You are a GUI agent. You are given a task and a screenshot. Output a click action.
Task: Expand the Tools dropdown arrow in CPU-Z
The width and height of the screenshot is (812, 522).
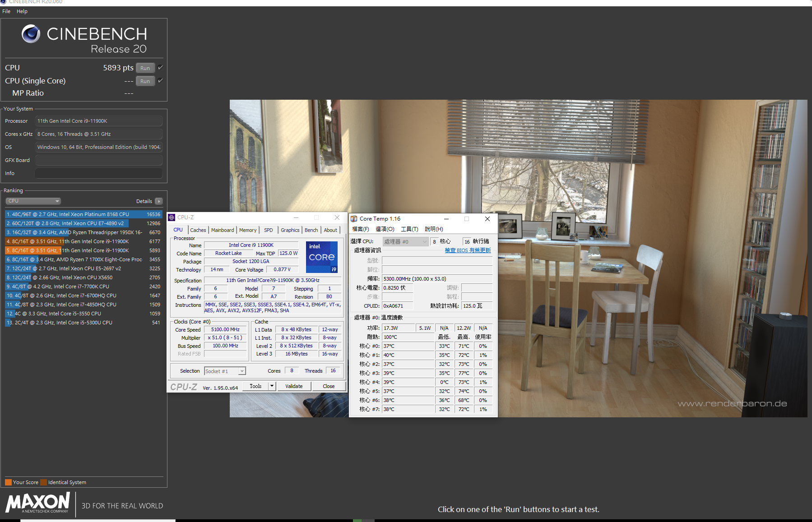[272, 386]
